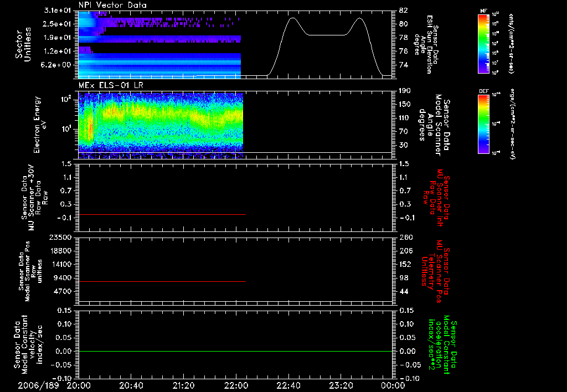
Task: Click the 1.2e+01 sector tick value
Action: point(57,51)
